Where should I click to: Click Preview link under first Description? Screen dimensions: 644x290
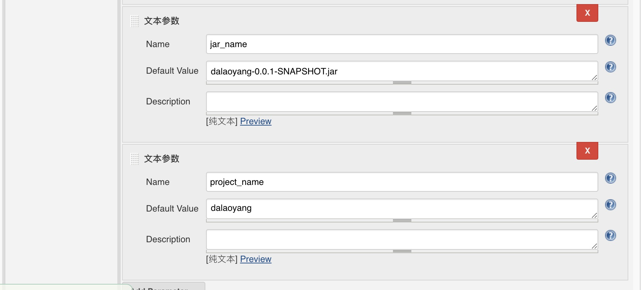[255, 121]
